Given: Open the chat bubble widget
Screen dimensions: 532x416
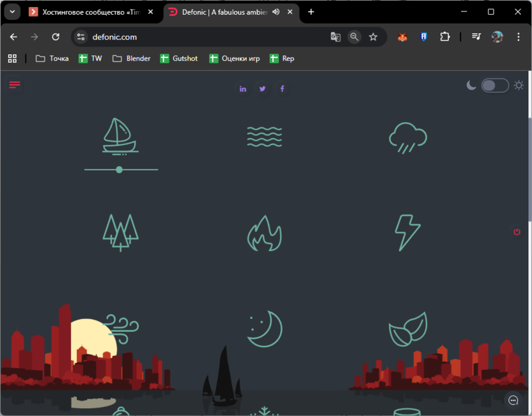Looking at the screenshot, I should coord(513,401).
